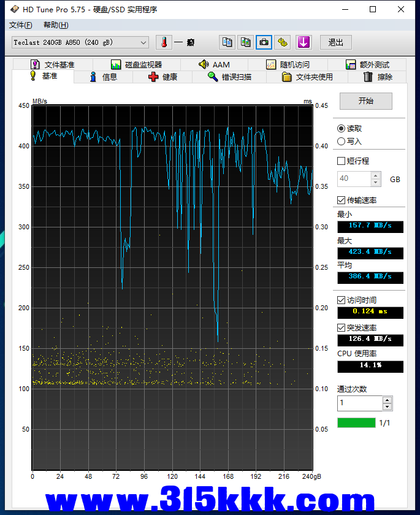Minimize the HD Tune Pro window
Screen dimensions: 420x515
tap(345, 9)
